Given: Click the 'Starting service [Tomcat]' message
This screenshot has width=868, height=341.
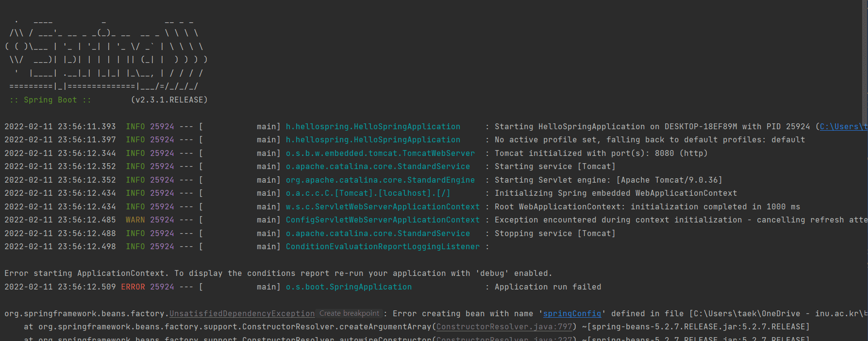Looking at the screenshot, I should point(555,167).
